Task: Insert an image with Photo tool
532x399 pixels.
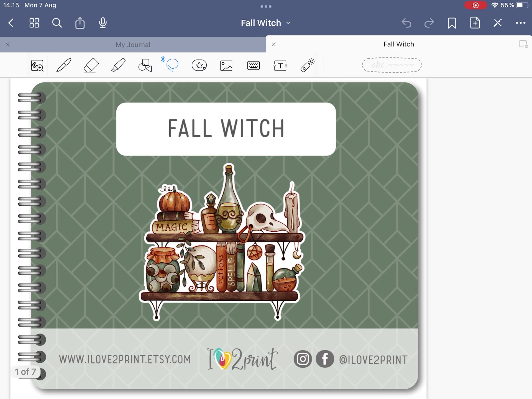Action: [x=226, y=66]
